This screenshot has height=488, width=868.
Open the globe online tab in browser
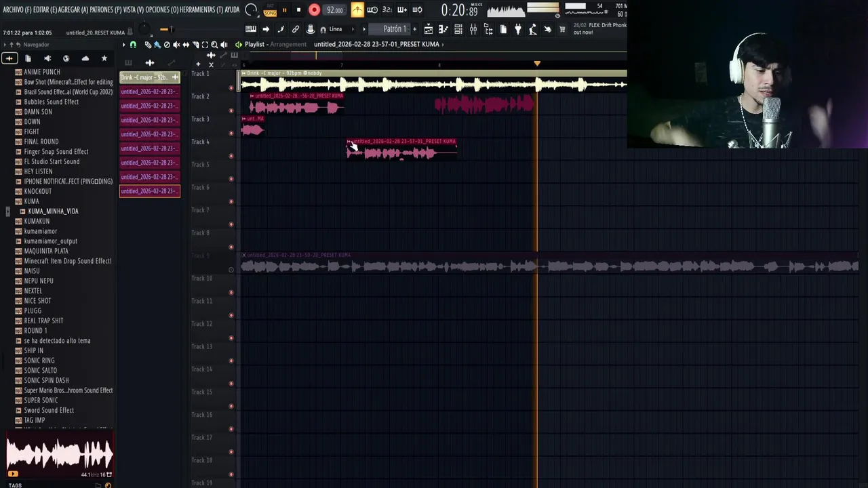(66, 59)
